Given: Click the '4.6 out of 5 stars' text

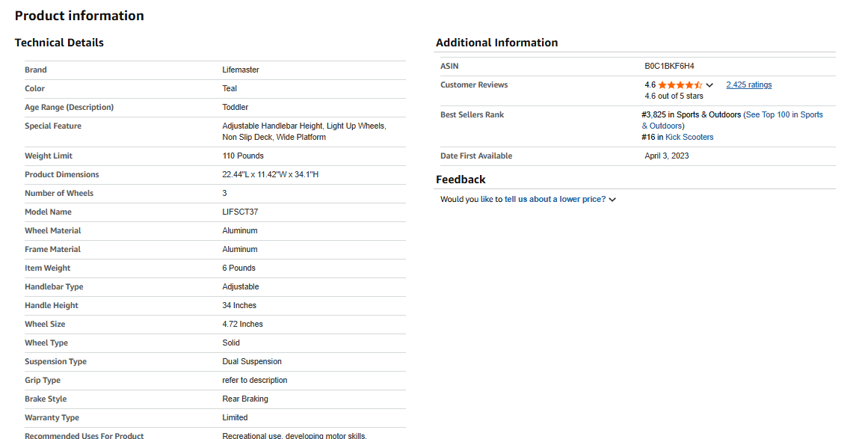Looking at the screenshot, I should click(674, 96).
